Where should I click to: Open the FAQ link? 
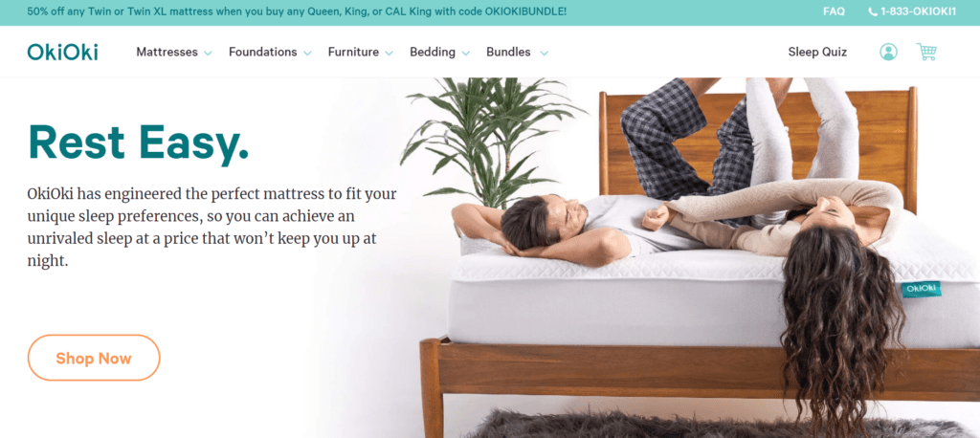(x=834, y=11)
